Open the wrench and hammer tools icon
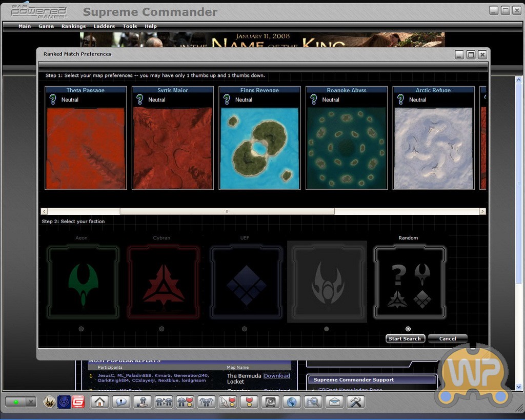The image size is (525, 420). (355, 402)
